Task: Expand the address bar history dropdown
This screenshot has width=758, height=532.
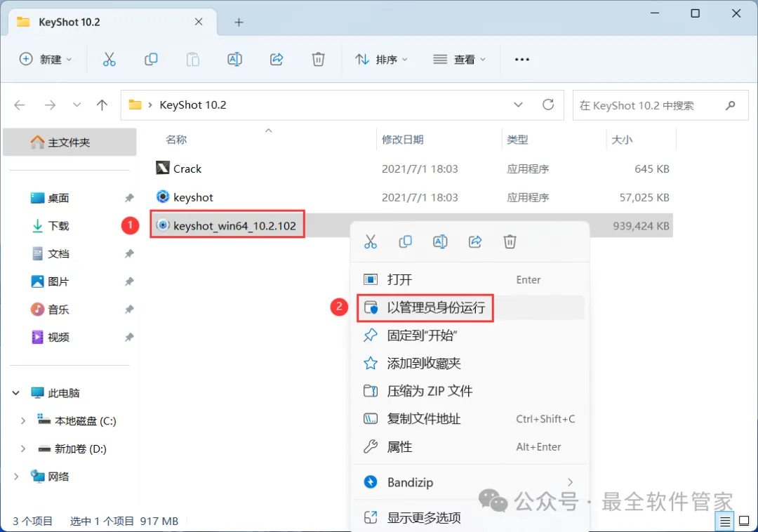Action: (x=518, y=105)
